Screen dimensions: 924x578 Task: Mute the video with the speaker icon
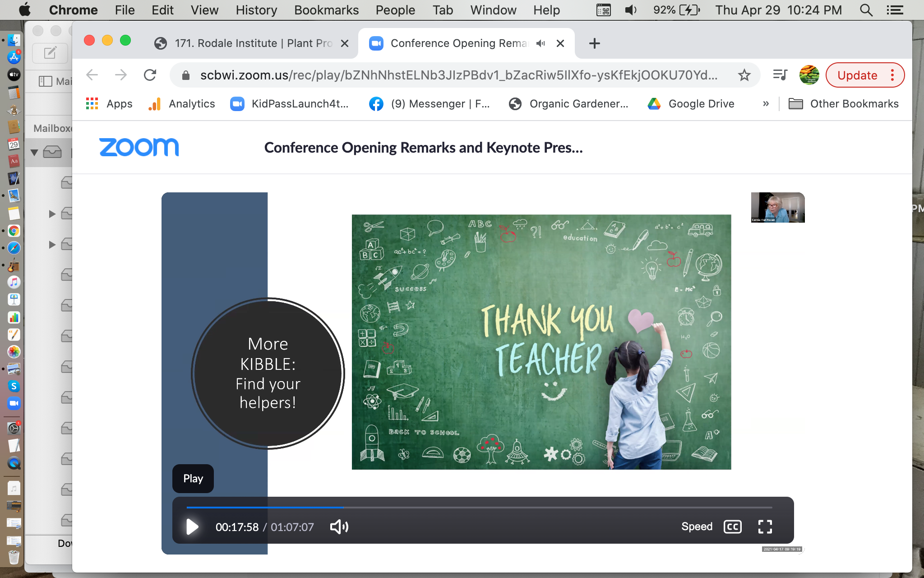point(339,527)
